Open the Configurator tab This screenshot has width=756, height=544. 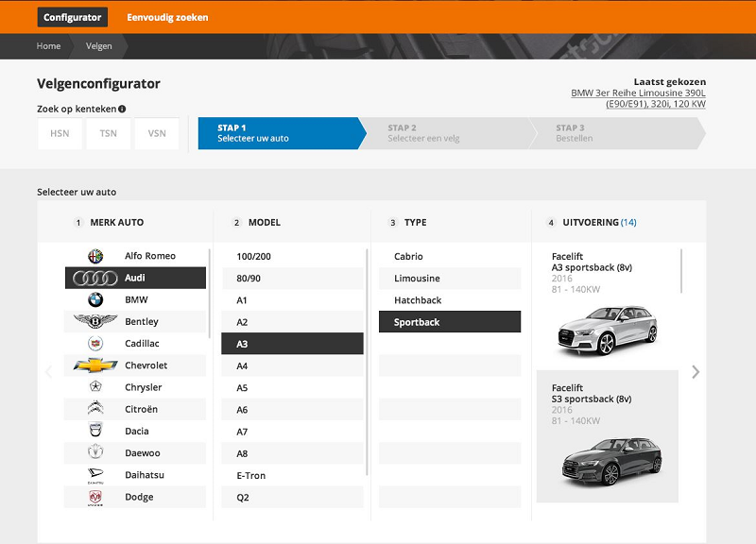73,17
